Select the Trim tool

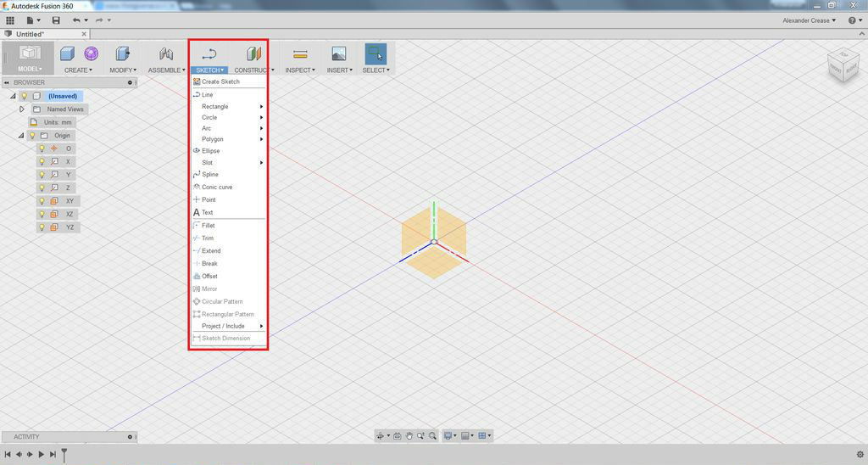[228, 238]
